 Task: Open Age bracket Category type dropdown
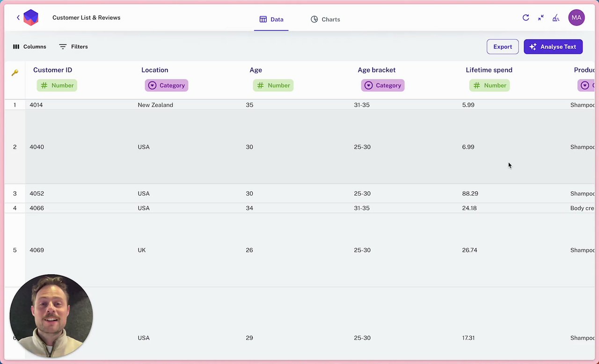tap(382, 86)
